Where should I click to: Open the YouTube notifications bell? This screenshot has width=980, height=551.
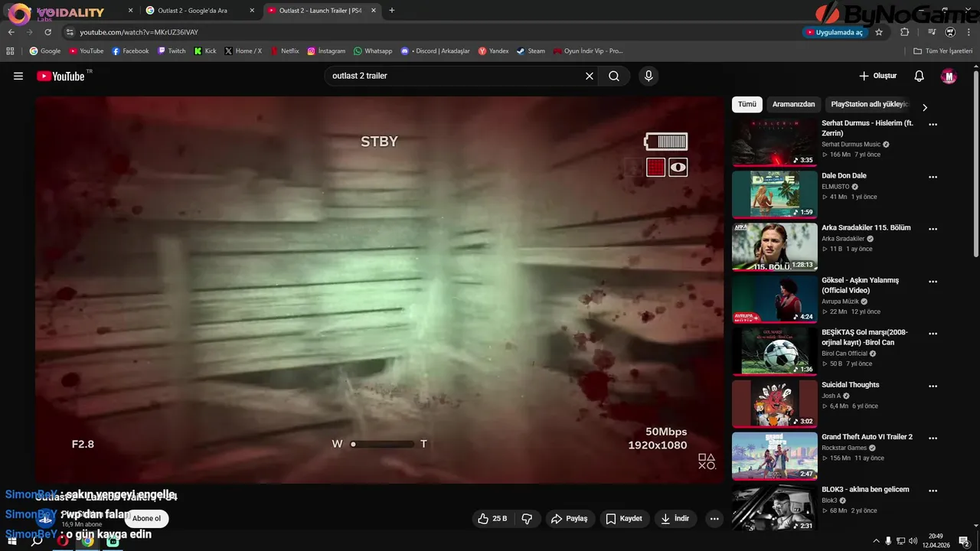tap(920, 76)
